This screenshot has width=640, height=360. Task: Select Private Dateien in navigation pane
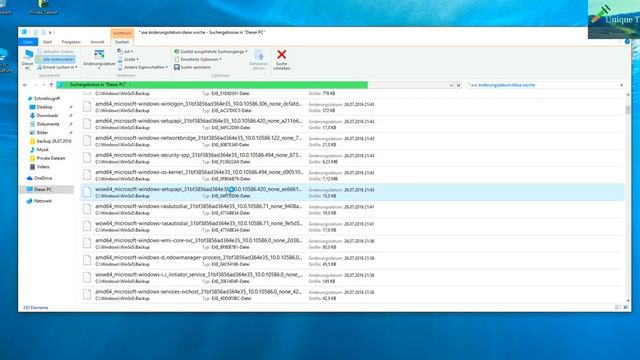47,158
